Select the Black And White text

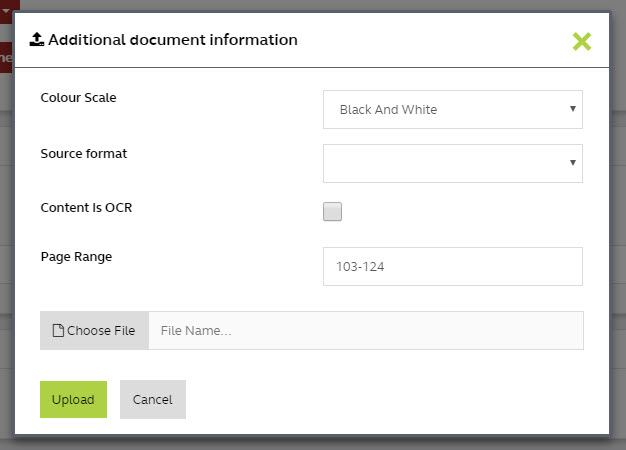(388, 109)
